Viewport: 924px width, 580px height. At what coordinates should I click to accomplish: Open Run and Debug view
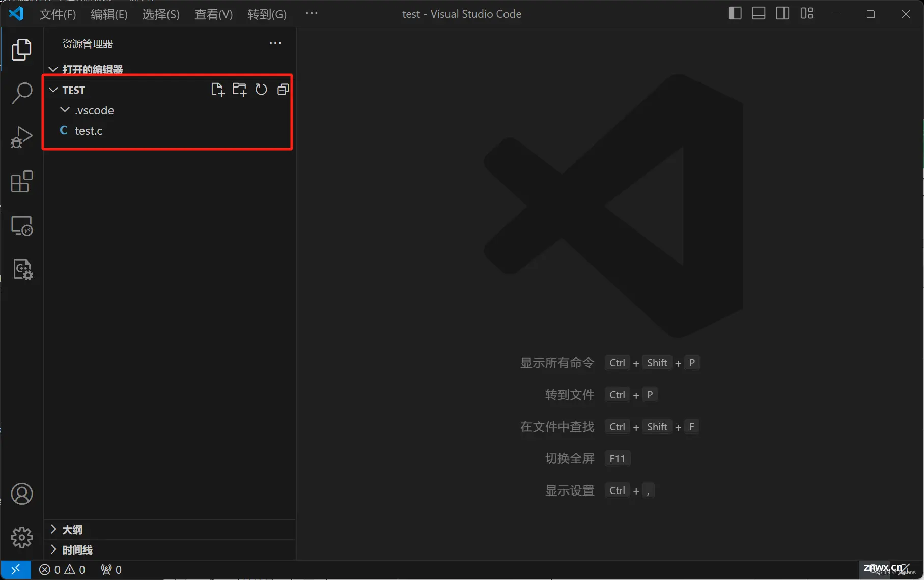coord(21,137)
